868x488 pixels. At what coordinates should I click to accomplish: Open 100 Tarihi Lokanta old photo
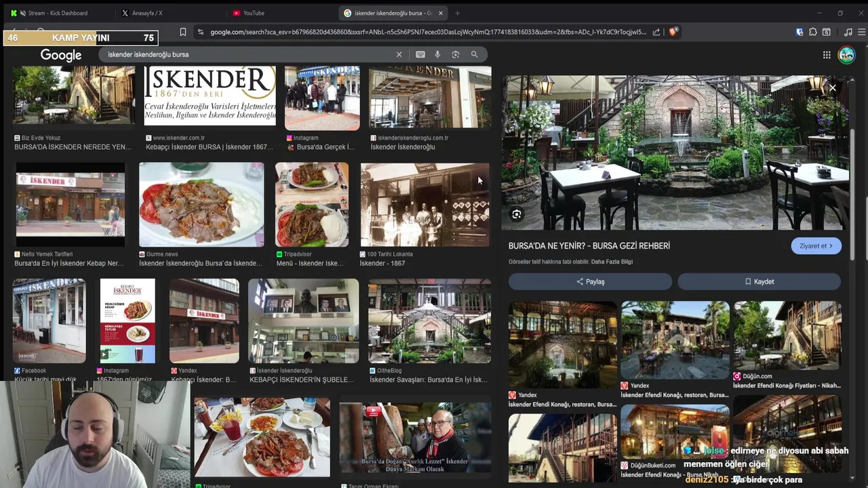click(425, 205)
